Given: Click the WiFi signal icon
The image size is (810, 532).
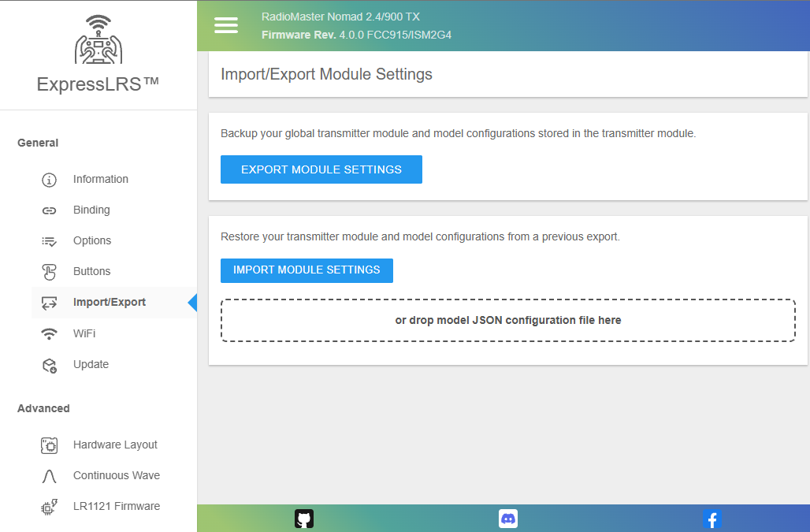Looking at the screenshot, I should pos(49,334).
